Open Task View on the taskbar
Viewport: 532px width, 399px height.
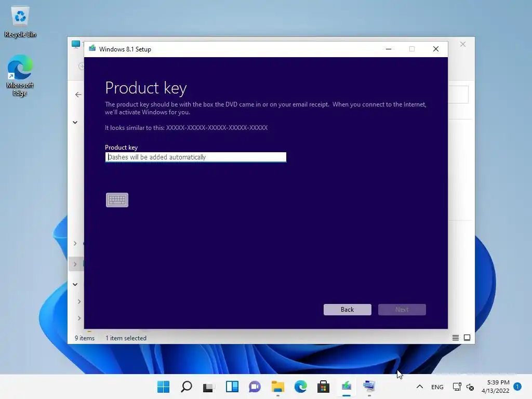tap(209, 387)
